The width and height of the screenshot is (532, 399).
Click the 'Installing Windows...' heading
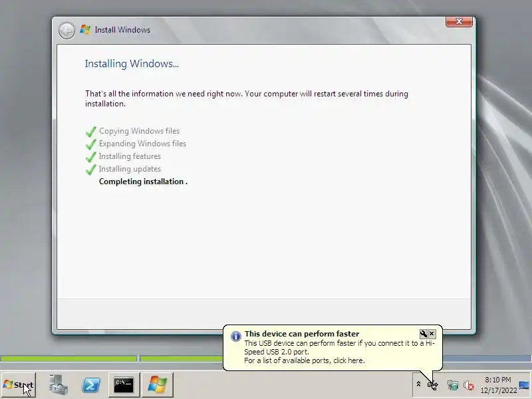click(x=132, y=64)
